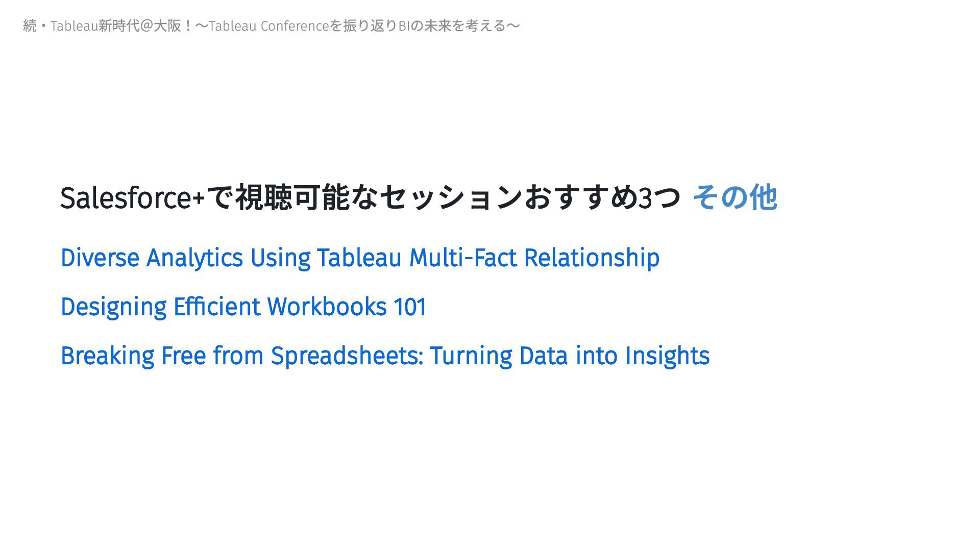Click the word Insights in the last link

coord(667,356)
